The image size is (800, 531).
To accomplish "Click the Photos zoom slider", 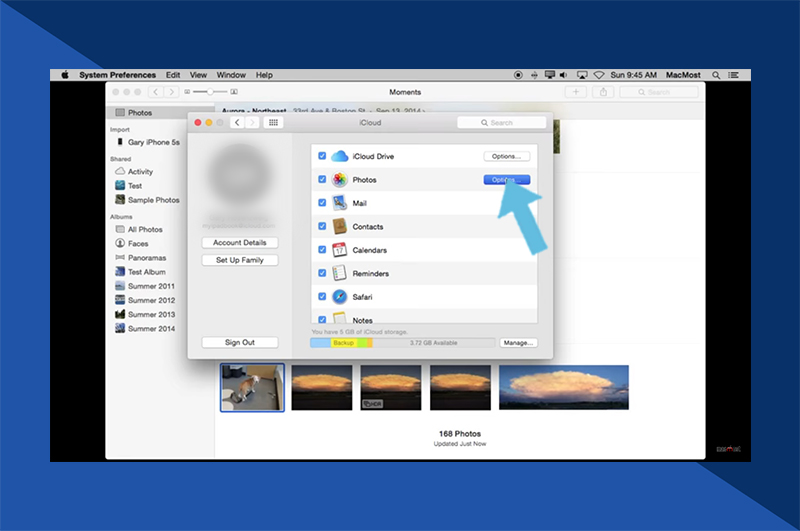I will pos(210,92).
